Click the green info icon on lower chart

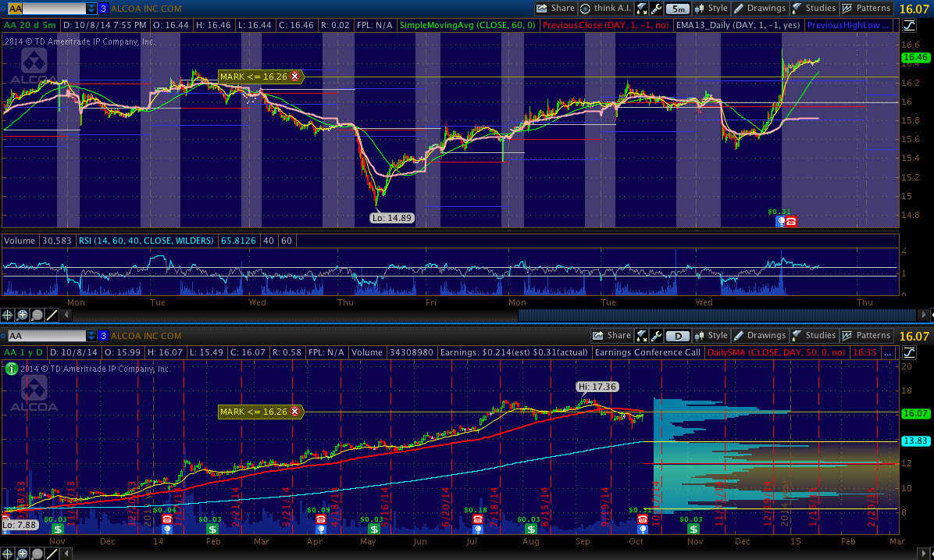12,369
